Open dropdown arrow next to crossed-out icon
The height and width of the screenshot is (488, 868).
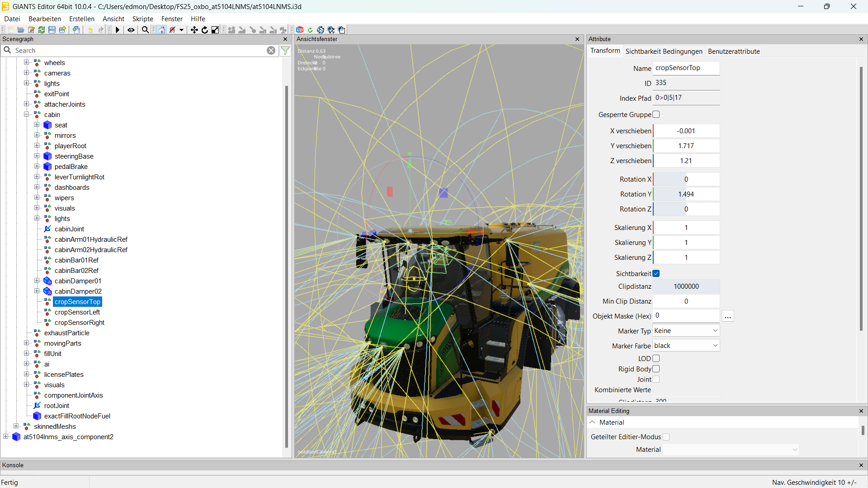(182, 30)
